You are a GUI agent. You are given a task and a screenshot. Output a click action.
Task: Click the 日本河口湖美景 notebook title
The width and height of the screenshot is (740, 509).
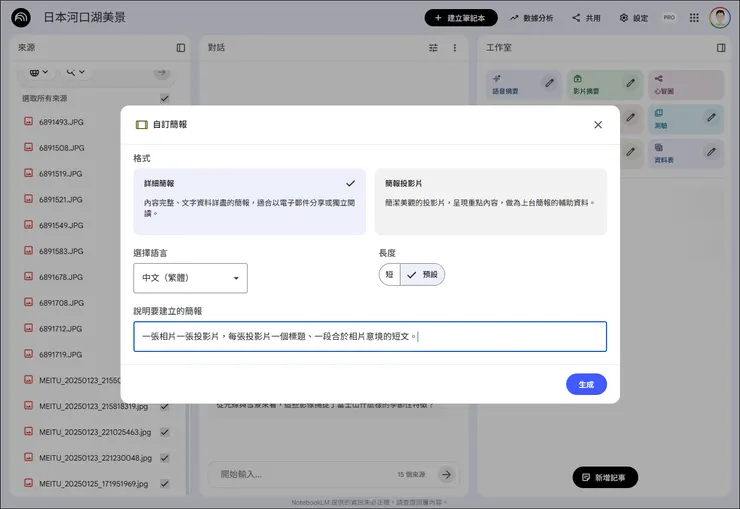[84, 17]
